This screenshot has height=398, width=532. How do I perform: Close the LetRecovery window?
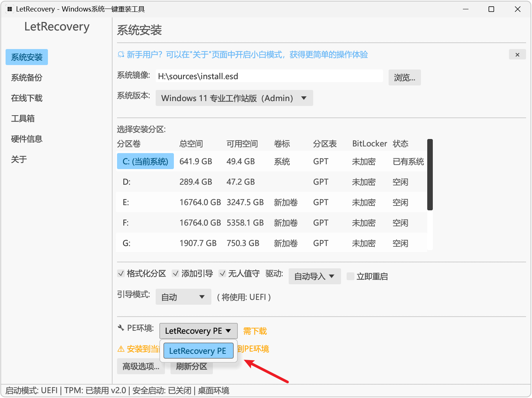click(x=518, y=9)
